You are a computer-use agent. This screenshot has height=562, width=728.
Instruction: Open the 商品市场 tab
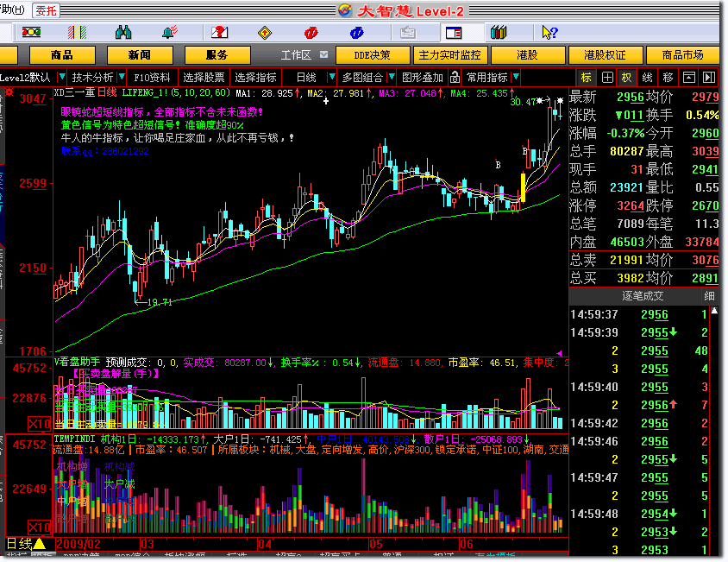point(682,55)
